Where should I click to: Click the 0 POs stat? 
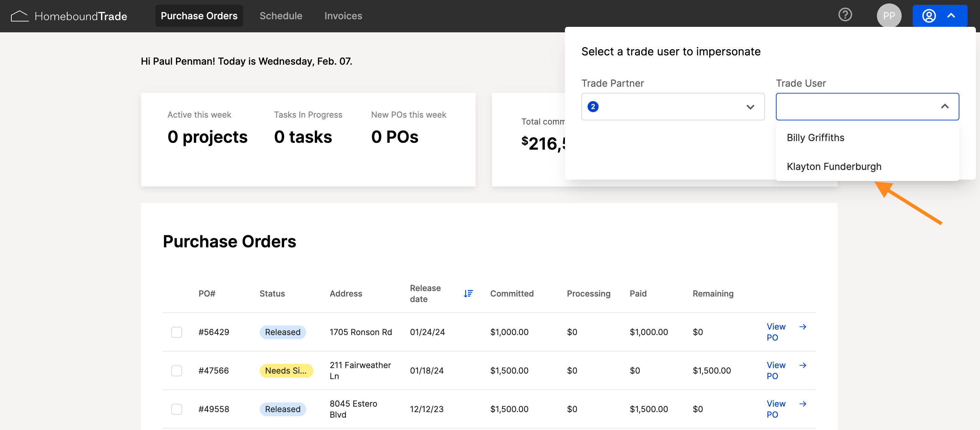click(x=394, y=137)
